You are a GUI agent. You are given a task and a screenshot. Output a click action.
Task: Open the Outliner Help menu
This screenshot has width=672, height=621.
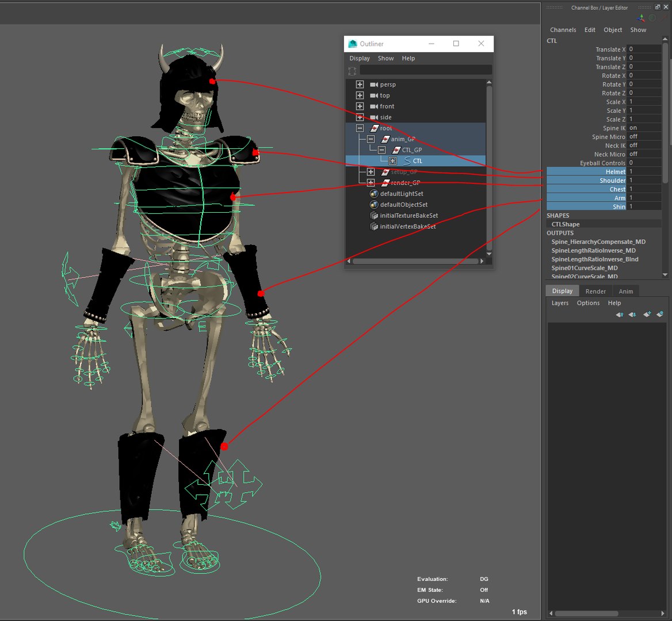point(408,58)
